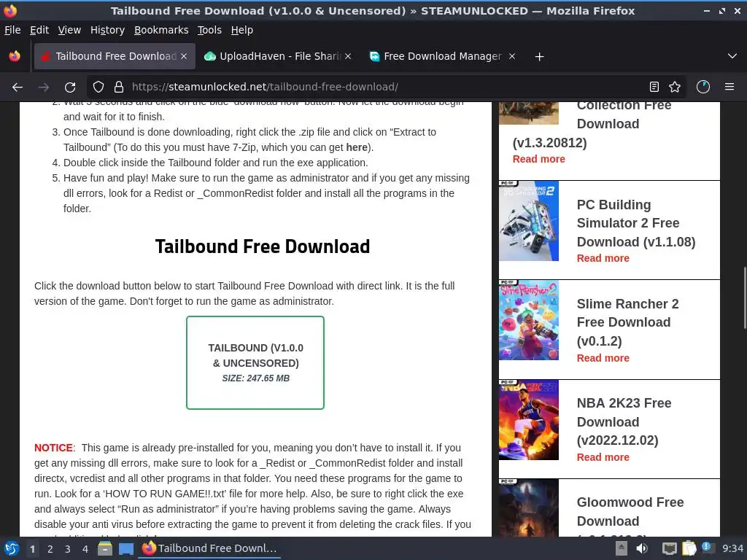
Task: Click the forward navigation arrow
Action: pos(44,87)
